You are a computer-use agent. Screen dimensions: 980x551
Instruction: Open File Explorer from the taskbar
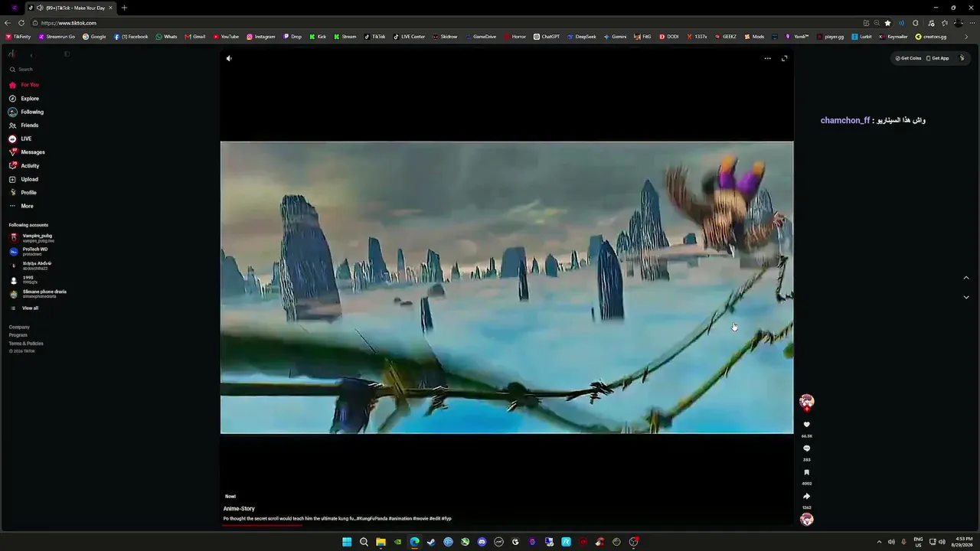381,542
